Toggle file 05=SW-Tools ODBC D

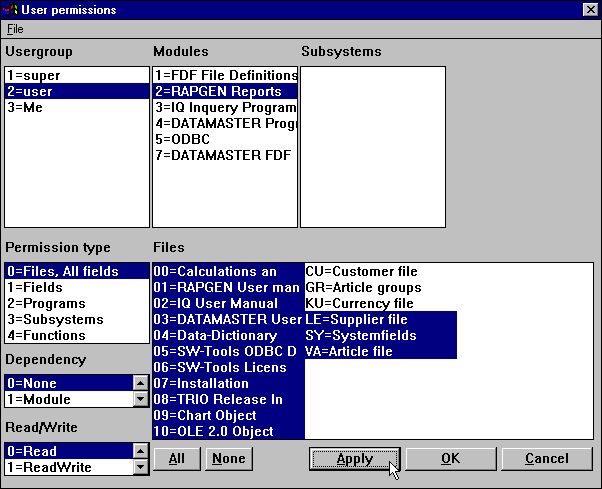pos(228,351)
